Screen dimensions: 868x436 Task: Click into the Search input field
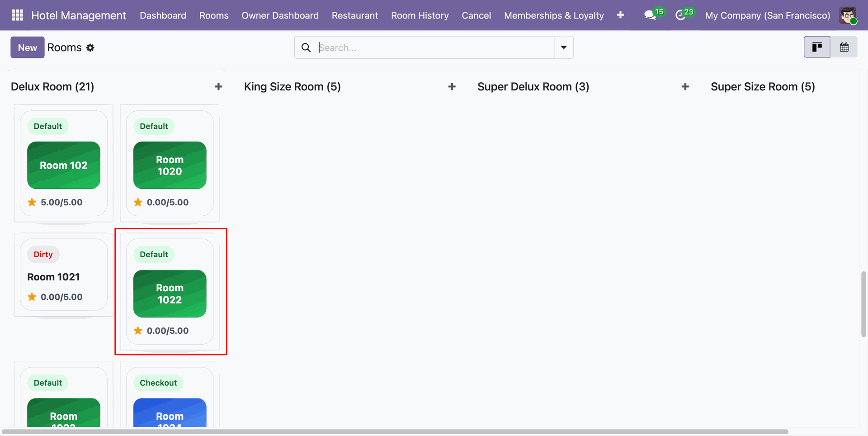[x=435, y=47]
